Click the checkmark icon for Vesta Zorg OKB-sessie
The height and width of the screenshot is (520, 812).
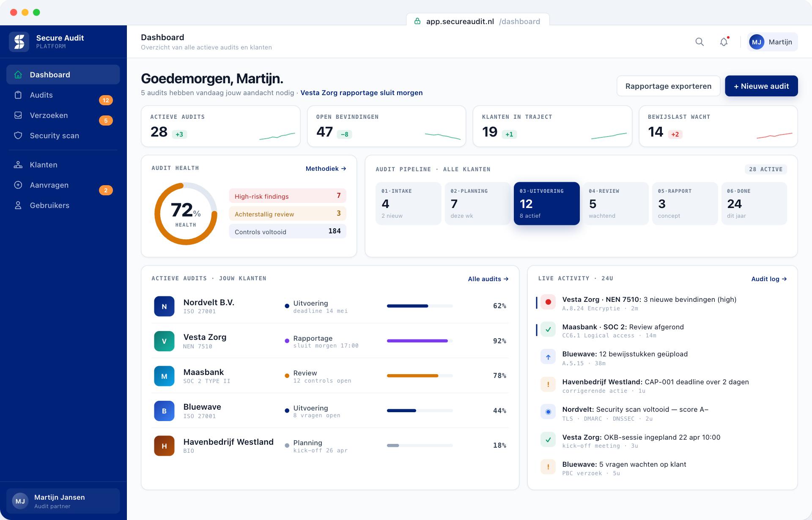click(x=548, y=440)
